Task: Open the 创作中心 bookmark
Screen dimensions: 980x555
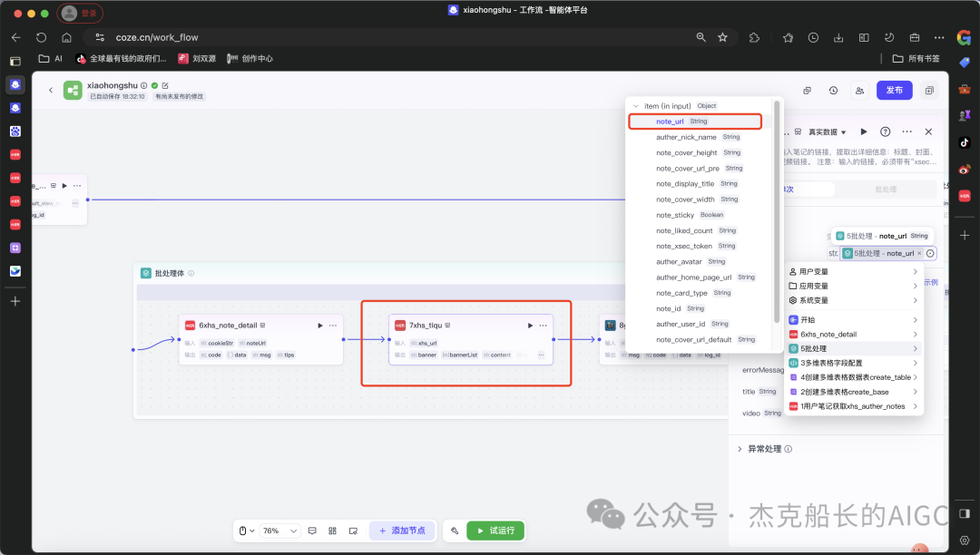Action: [x=250, y=59]
